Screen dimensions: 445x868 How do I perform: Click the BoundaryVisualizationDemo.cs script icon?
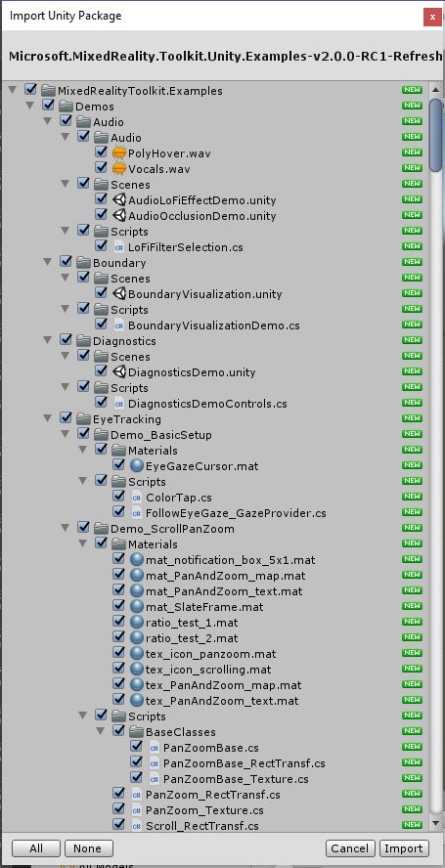[x=119, y=325]
